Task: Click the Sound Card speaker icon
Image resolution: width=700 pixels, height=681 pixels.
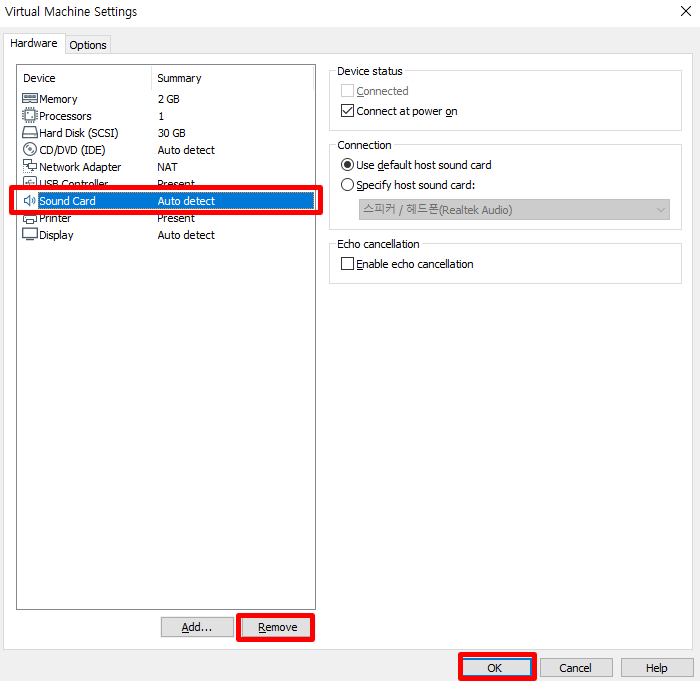Action: click(x=29, y=201)
